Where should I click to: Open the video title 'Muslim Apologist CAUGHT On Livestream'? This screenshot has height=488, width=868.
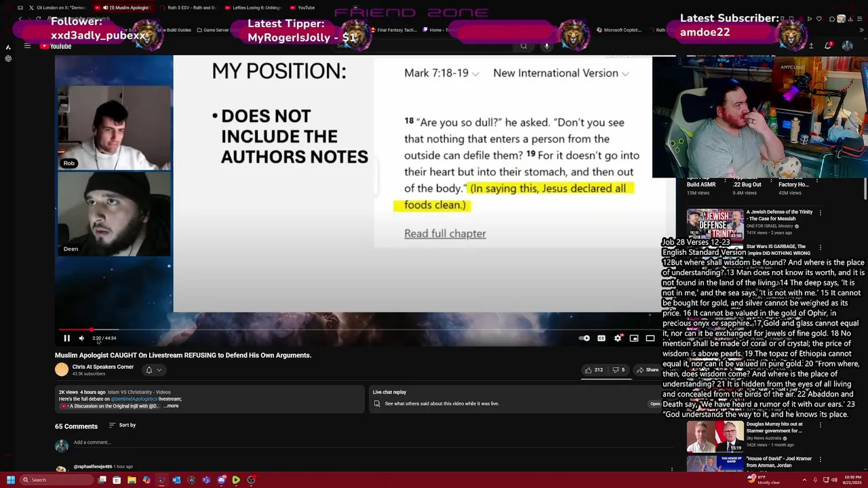[183, 355]
